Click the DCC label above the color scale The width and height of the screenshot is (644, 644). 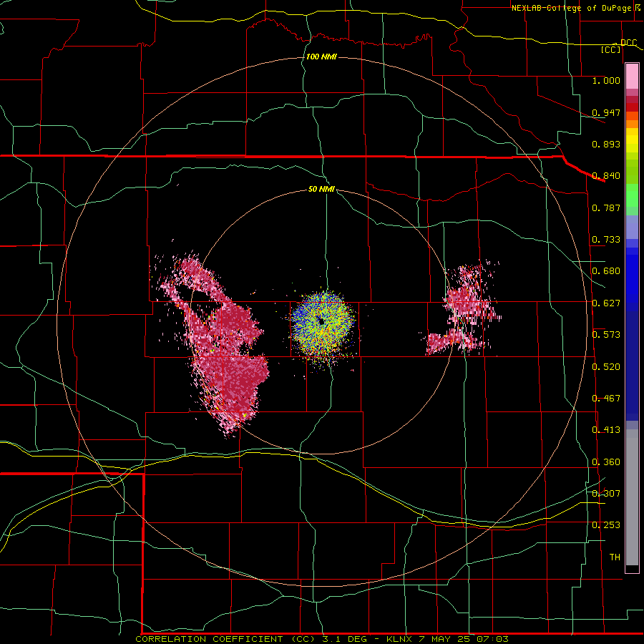[x=628, y=43]
